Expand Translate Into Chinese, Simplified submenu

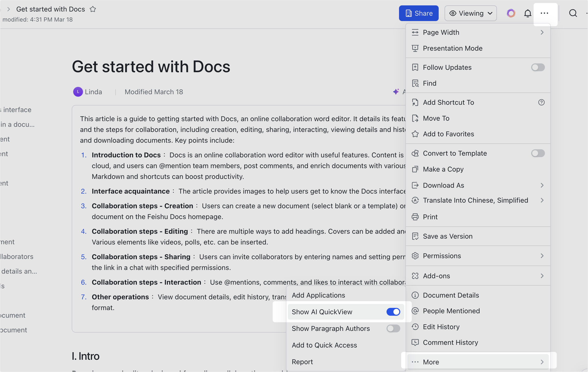point(478,200)
